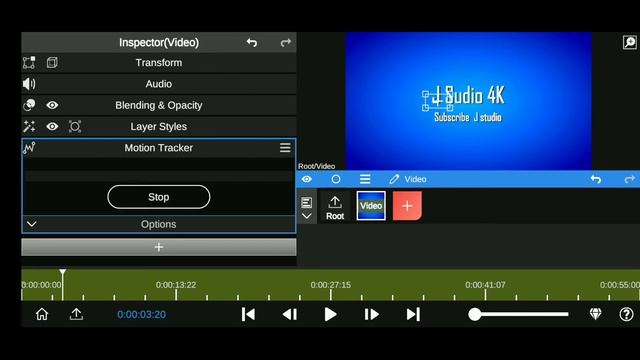
Task: Jump to end of timeline
Action: (x=413, y=314)
